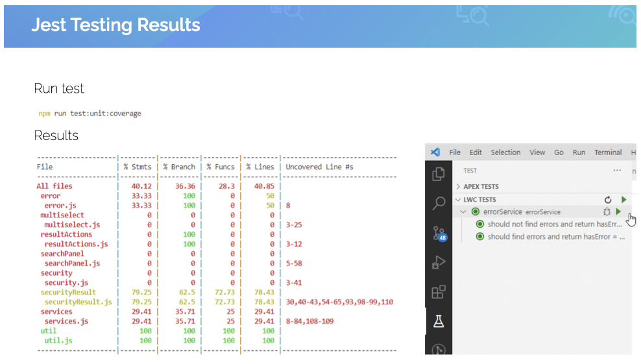The width and height of the screenshot is (641, 364).
Task: Open the Search magnifier in activity bar
Action: (x=438, y=203)
